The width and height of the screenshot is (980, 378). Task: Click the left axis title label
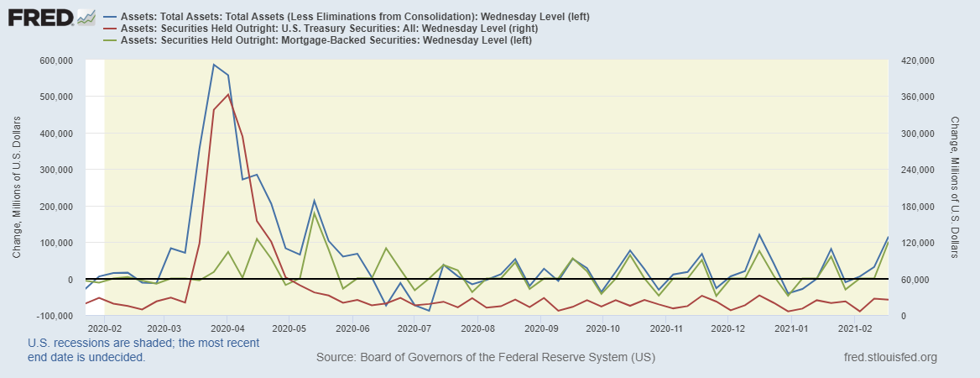click(17, 186)
